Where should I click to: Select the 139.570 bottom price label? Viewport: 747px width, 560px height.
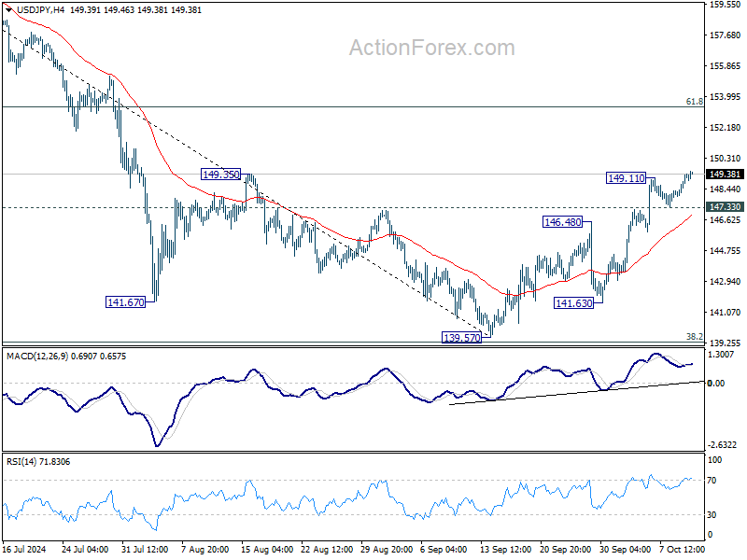coord(461,338)
